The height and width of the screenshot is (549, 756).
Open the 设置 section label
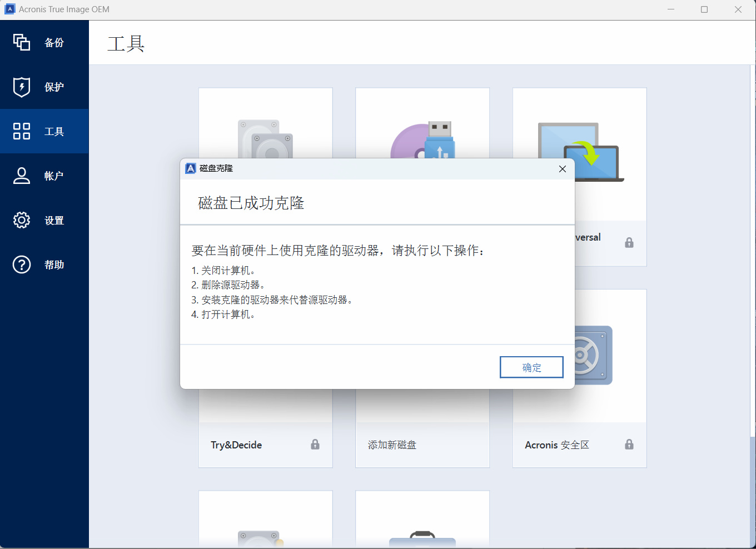coord(54,221)
